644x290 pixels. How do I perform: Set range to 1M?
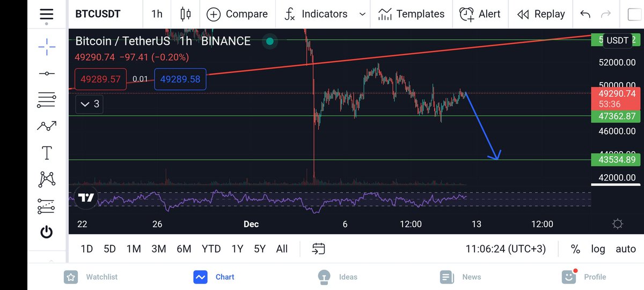pos(134,249)
